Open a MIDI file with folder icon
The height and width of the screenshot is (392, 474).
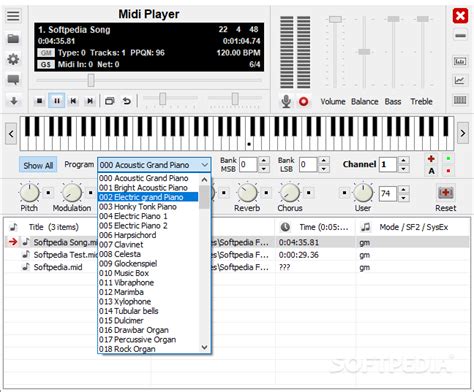click(x=13, y=38)
